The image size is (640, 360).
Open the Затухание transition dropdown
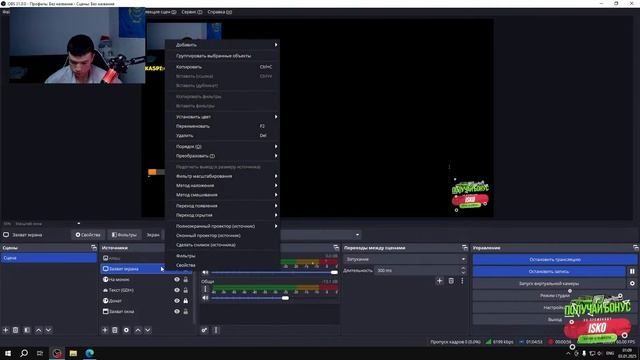pyautogui.click(x=405, y=259)
